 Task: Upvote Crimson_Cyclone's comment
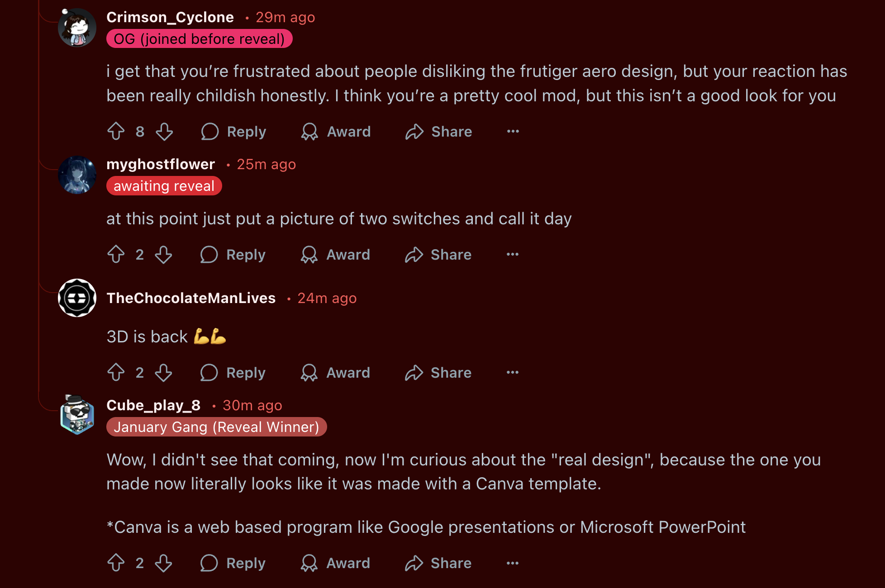(116, 132)
